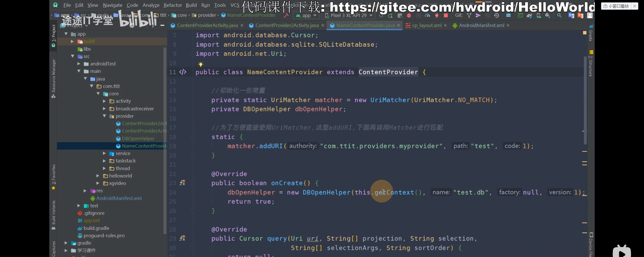Toggle the Build Variants tool window

pos(53,215)
